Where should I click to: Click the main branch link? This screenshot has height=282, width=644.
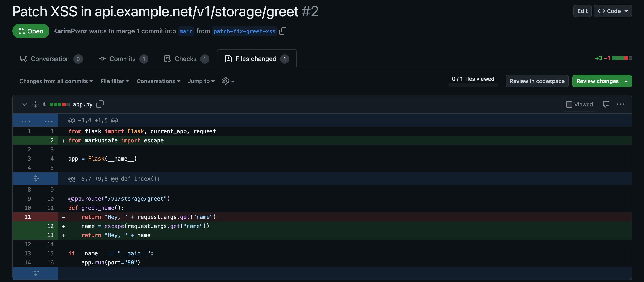186,31
